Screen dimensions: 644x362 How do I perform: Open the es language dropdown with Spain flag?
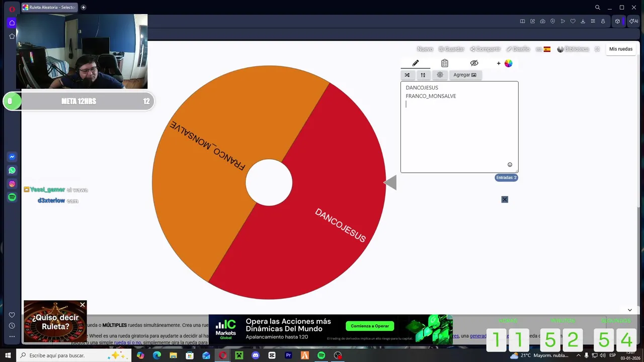pos(543,49)
